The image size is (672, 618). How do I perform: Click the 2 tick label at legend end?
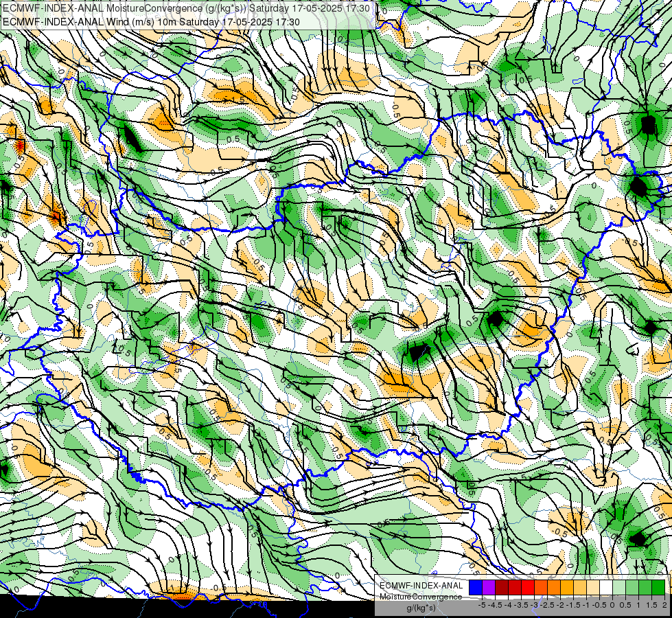664,605
